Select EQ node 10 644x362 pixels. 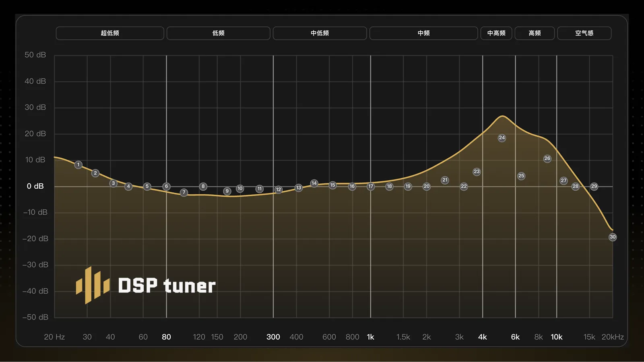click(x=240, y=188)
